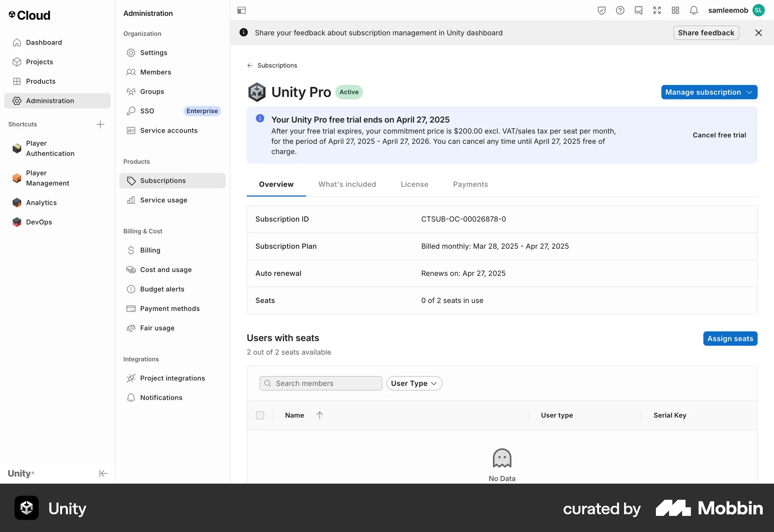Image resolution: width=774 pixels, height=532 pixels.
Task: Open the Manage subscription dropdown
Action: point(709,92)
